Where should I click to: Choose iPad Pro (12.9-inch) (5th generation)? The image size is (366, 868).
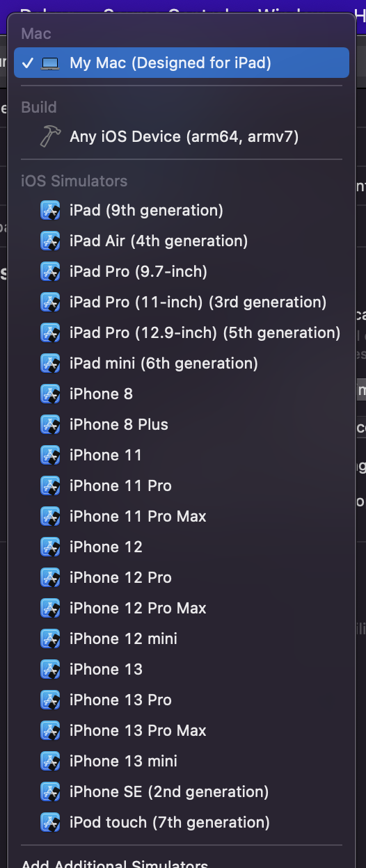click(x=181, y=332)
